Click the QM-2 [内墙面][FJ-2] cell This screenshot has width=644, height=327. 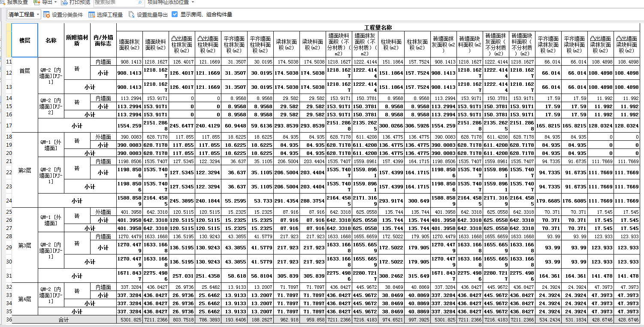click(51, 106)
